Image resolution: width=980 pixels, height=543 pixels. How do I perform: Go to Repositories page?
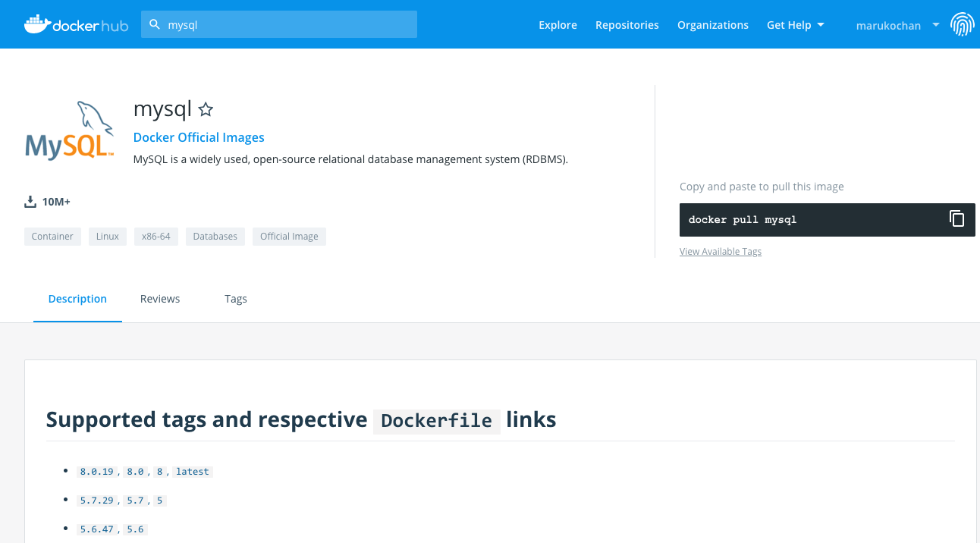[x=627, y=25]
